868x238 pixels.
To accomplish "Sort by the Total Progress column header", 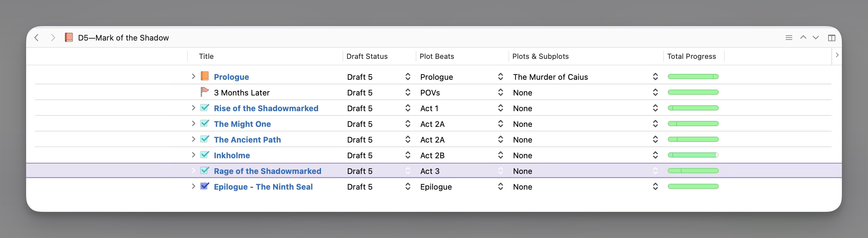I will [x=691, y=56].
